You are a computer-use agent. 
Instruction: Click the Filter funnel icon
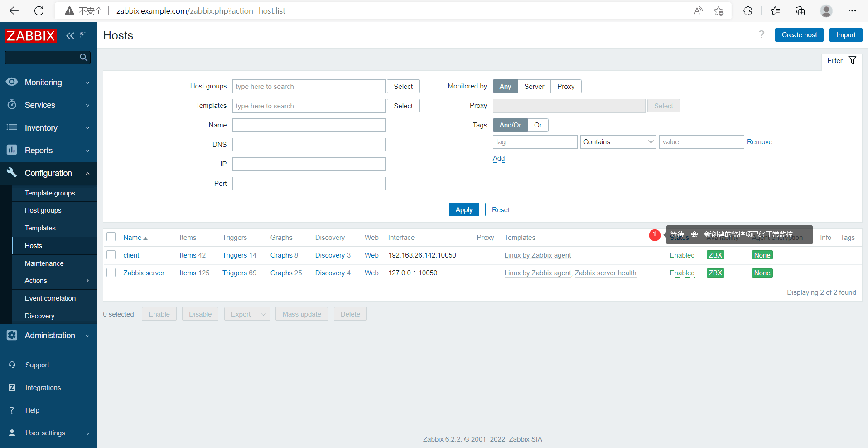click(x=852, y=60)
